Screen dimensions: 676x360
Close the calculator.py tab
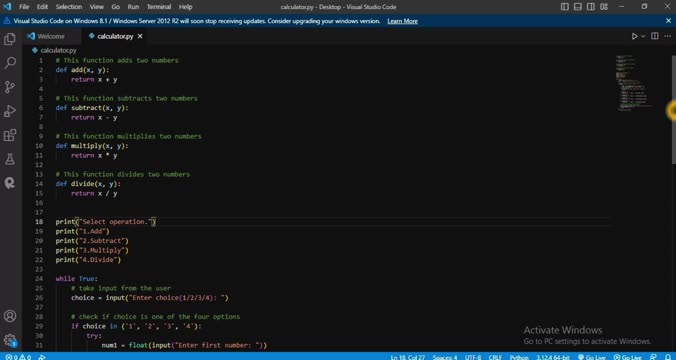pos(140,36)
